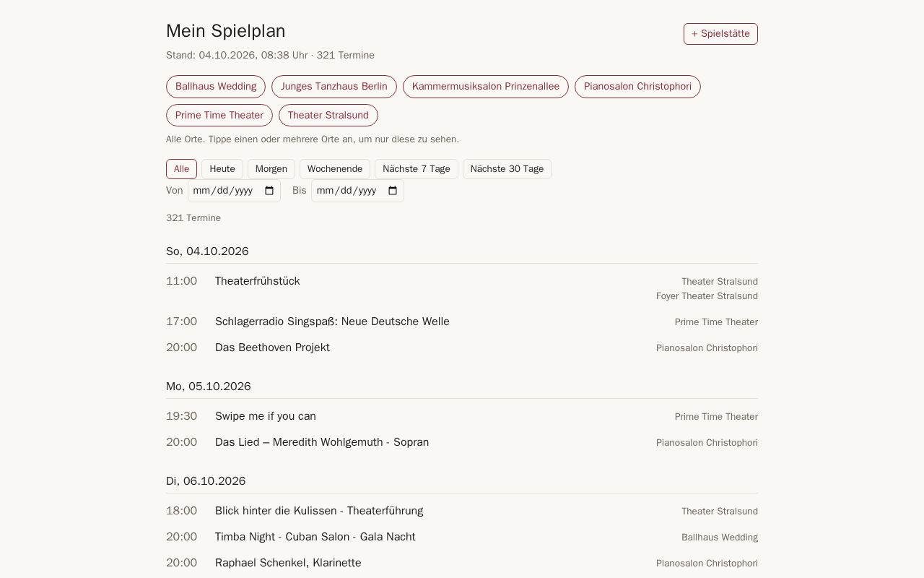Viewport: 924px width, 578px height.
Task: Open the Theaterfrühstück event
Action: (x=258, y=281)
